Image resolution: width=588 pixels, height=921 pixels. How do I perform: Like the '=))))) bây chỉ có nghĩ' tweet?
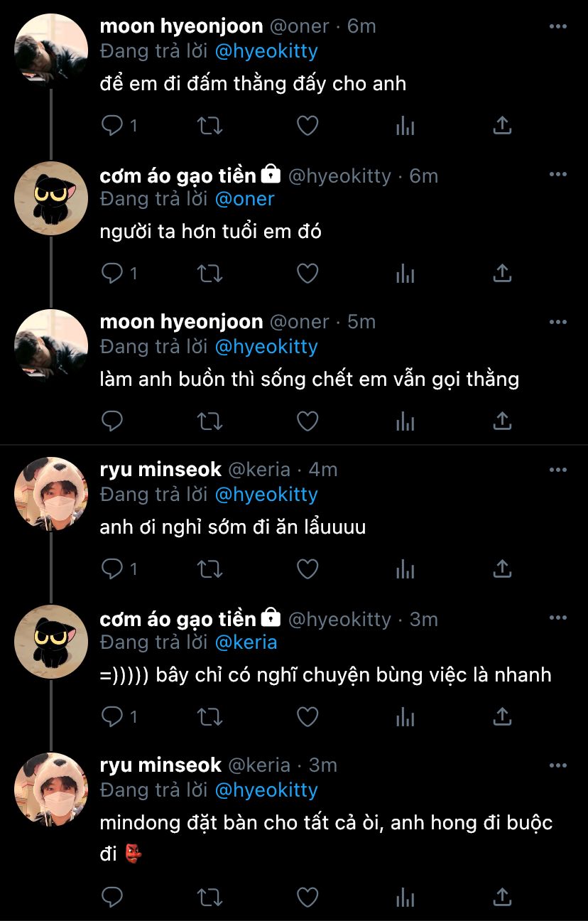click(307, 717)
